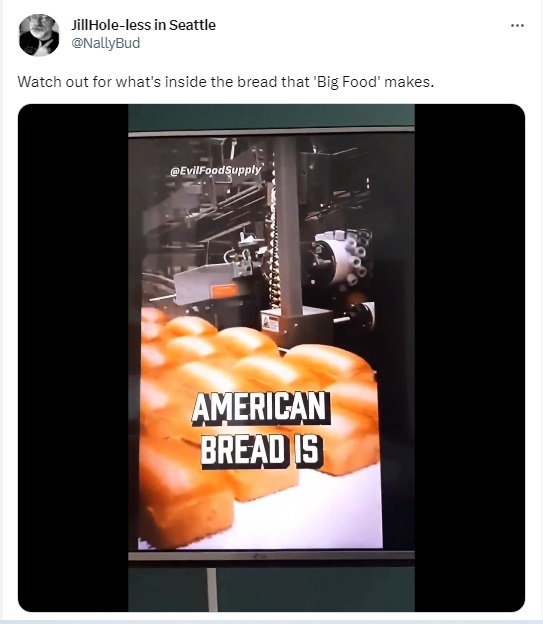Open JillHole-less in Seattle display name
The width and height of the screenshot is (543, 624).
(x=143, y=25)
